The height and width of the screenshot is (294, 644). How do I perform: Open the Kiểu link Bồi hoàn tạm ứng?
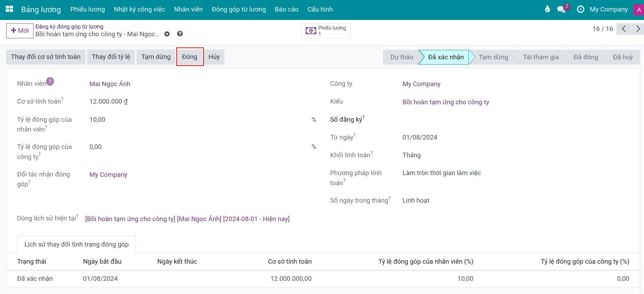[x=446, y=102]
